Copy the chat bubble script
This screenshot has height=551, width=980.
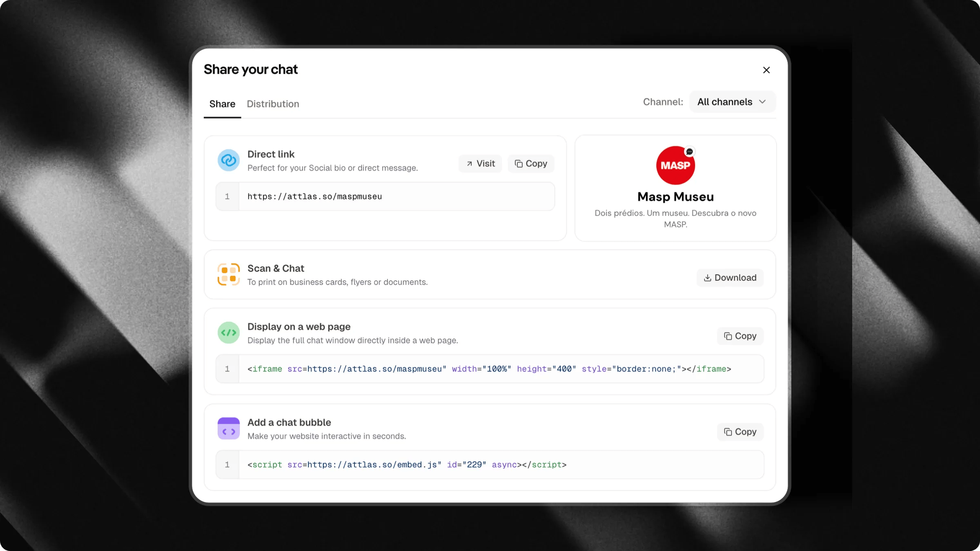tap(740, 432)
